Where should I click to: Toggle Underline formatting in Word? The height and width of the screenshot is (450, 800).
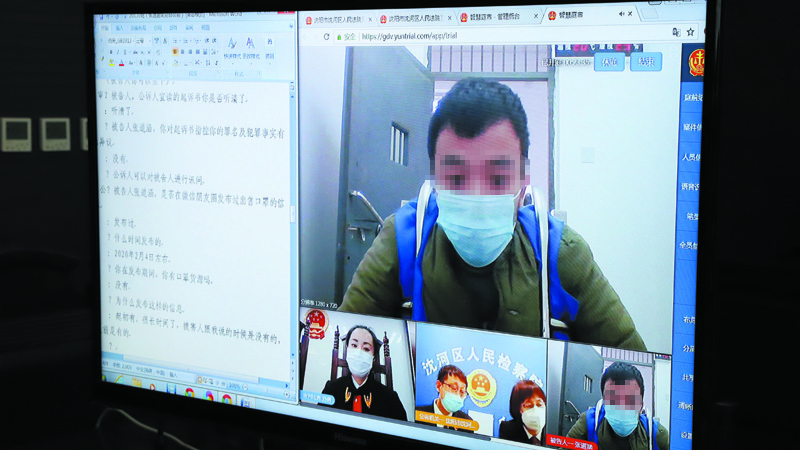(x=125, y=52)
